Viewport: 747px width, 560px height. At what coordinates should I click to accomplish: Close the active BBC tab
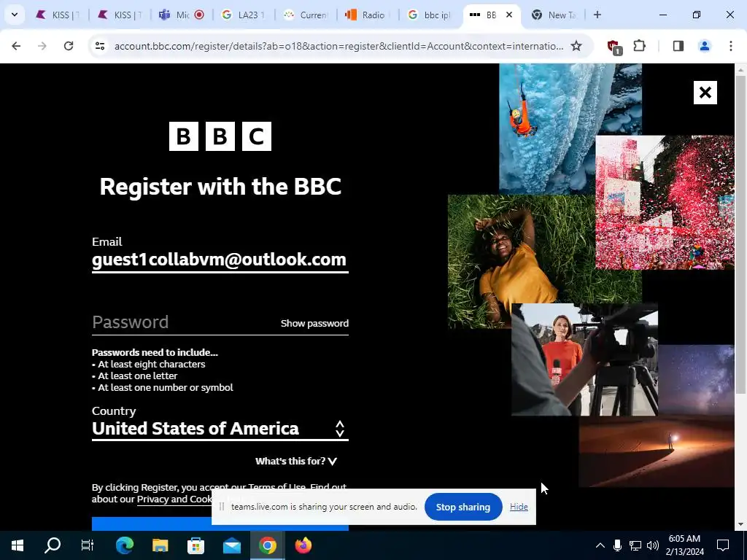point(508,15)
